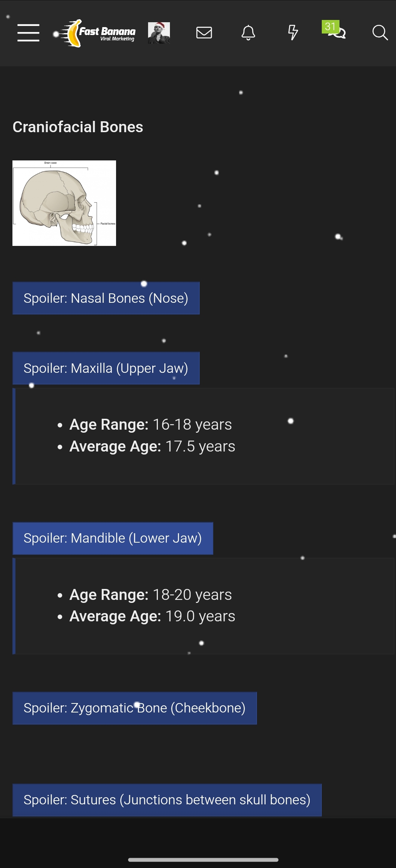The width and height of the screenshot is (396, 868).
Task: Click the Fast Banana Viral Marketing wordmark
Action: (107, 33)
